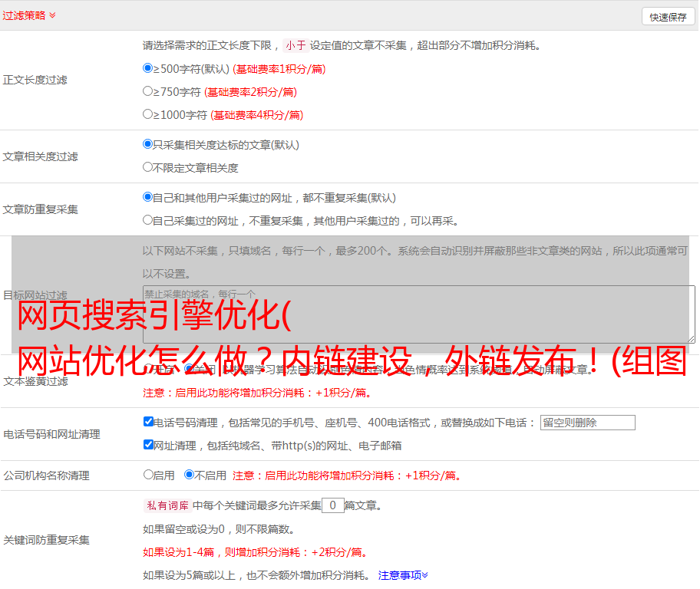Collapse the 过滤策略 section header
The height and width of the screenshot is (589, 700).
29,15
